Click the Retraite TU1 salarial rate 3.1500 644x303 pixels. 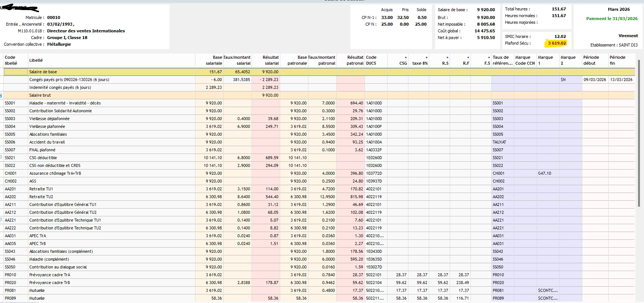coord(243,189)
